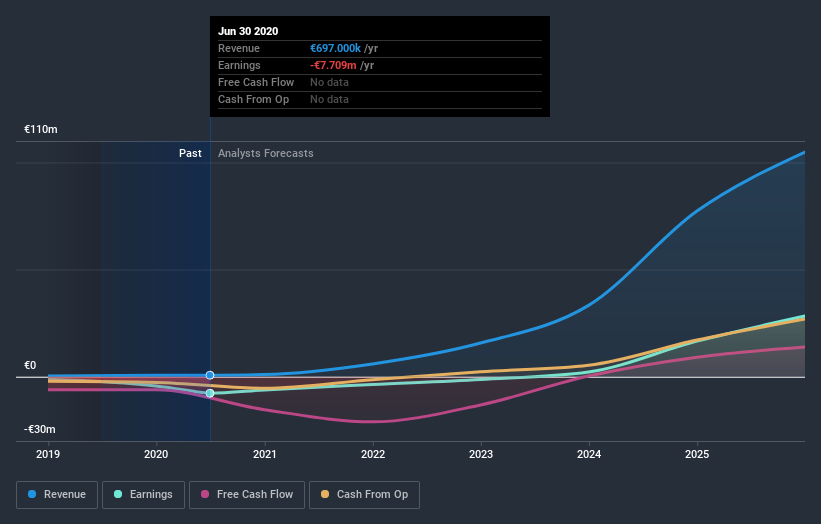Click the 2020 x-axis label

(x=156, y=454)
